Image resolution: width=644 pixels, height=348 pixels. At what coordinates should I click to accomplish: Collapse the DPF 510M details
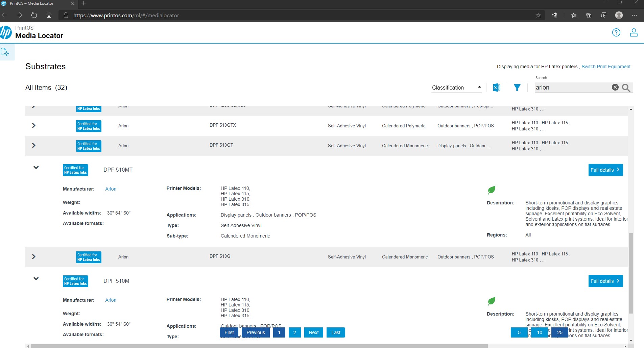point(36,279)
